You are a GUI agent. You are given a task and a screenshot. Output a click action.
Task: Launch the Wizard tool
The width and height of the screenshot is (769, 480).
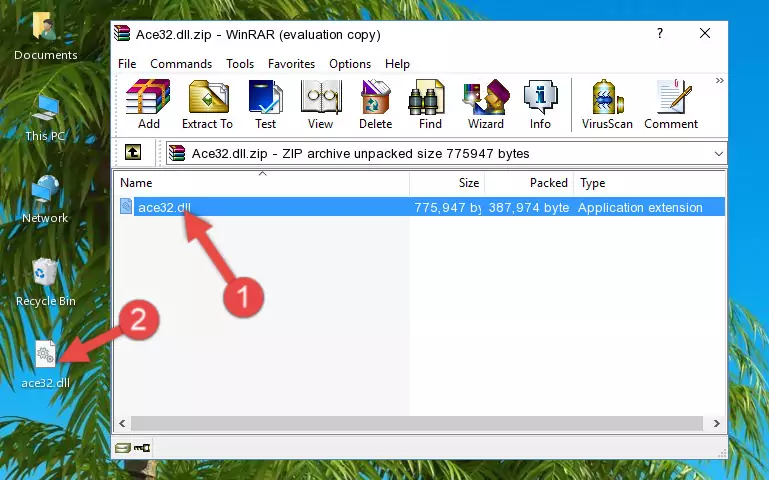click(x=486, y=104)
